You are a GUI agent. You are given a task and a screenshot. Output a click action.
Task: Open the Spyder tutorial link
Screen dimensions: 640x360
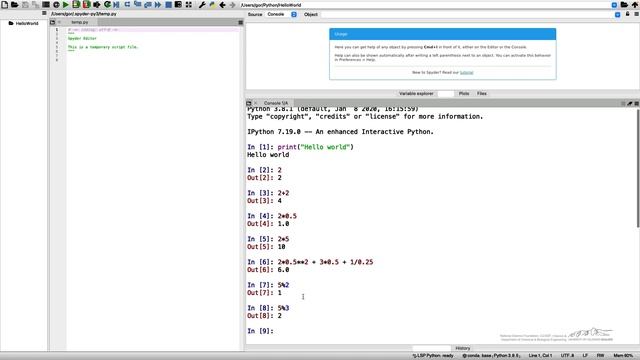pos(467,73)
